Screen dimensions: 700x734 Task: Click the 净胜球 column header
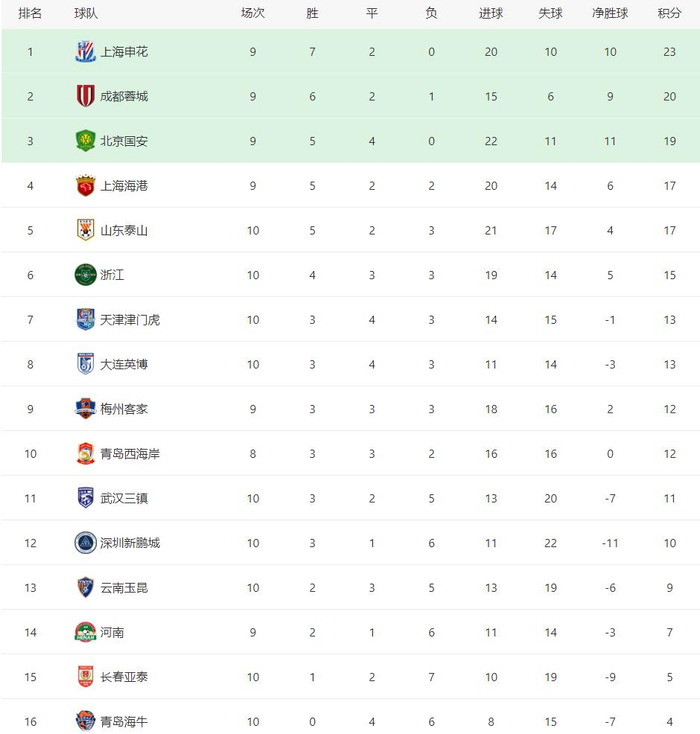click(610, 14)
